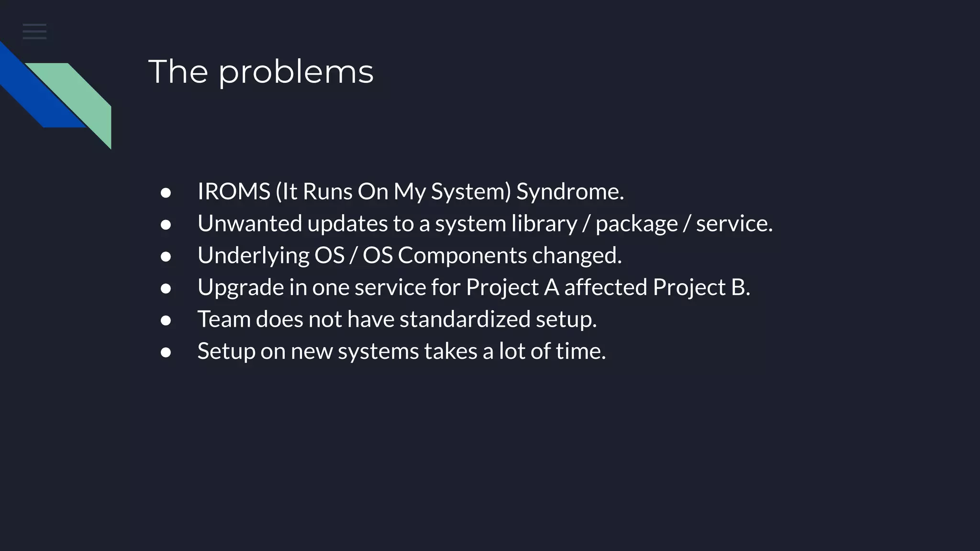Click the words Project B
The width and height of the screenshot is (980, 551).
701,287
